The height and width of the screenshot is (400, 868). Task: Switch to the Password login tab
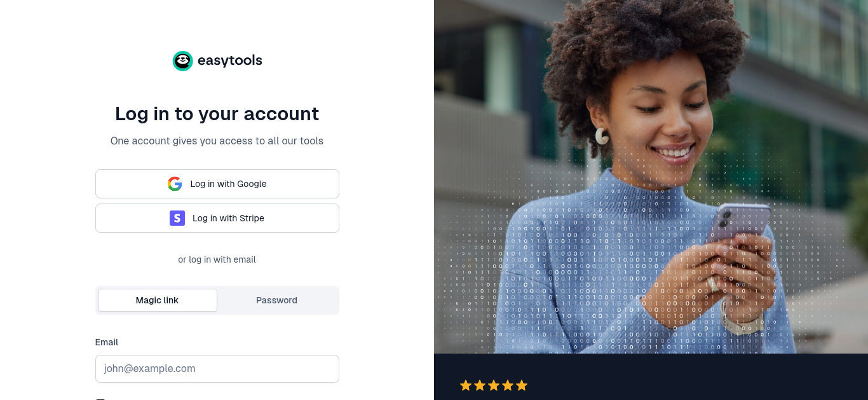coord(276,300)
